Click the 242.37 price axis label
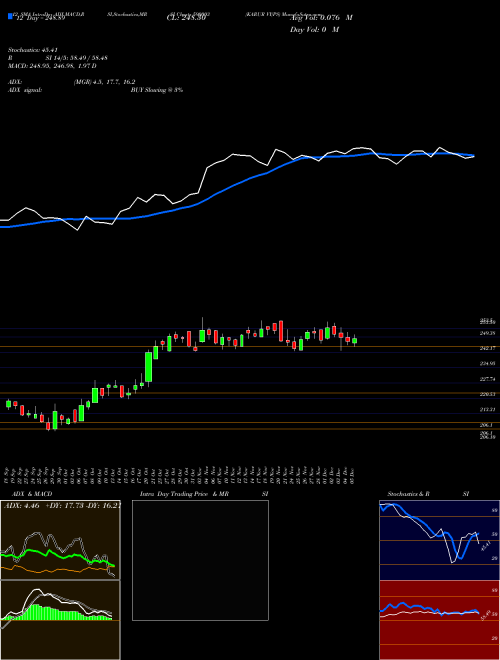 coord(487,348)
